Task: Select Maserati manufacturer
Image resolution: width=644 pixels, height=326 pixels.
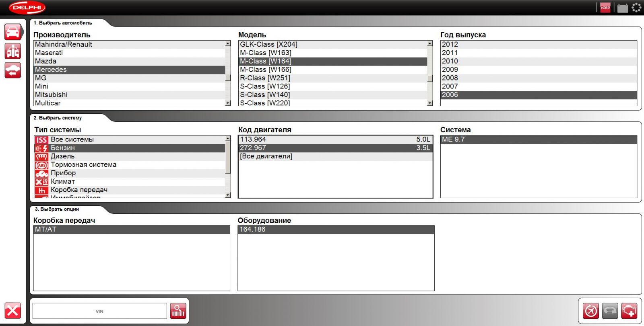Action: click(129, 53)
